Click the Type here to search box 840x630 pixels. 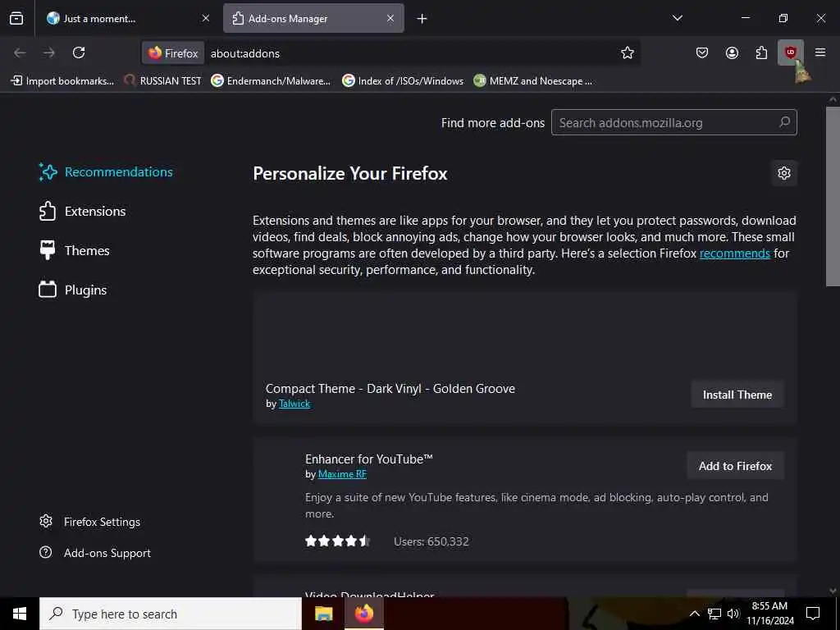[171, 614]
